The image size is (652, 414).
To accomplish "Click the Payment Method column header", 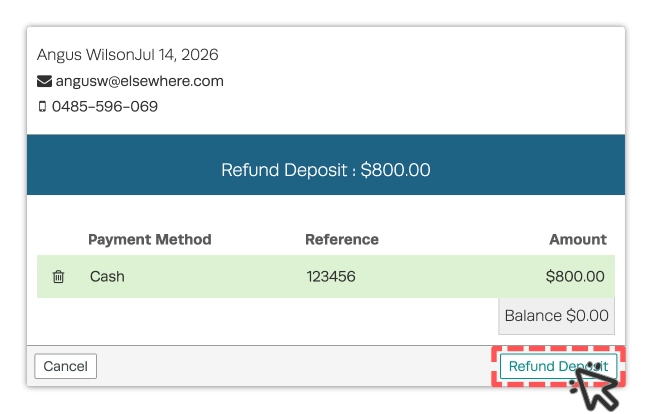I will click(x=150, y=239).
